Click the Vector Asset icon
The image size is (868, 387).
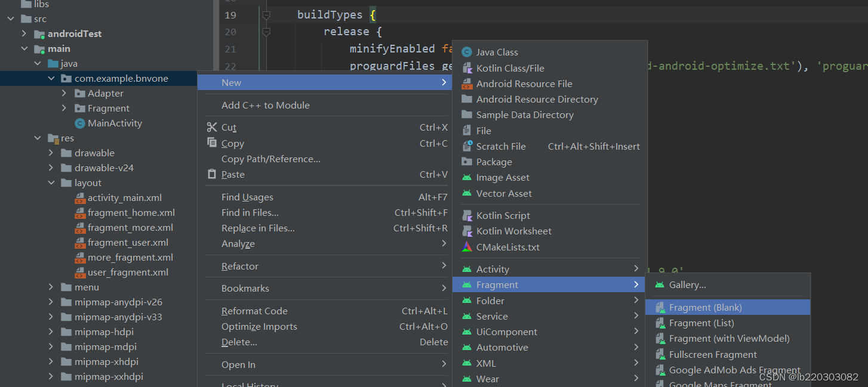pos(467,193)
